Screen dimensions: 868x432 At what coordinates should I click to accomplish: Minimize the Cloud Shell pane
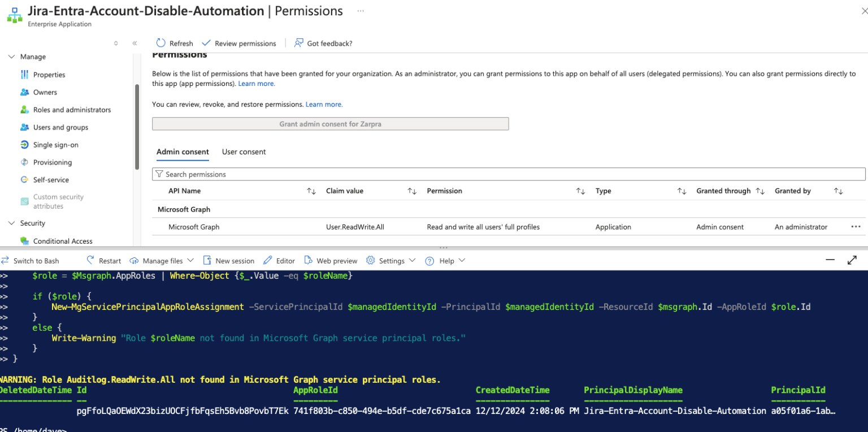point(830,260)
